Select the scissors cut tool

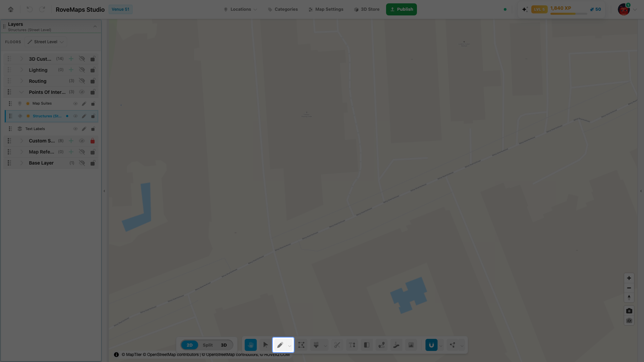(x=337, y=345)
